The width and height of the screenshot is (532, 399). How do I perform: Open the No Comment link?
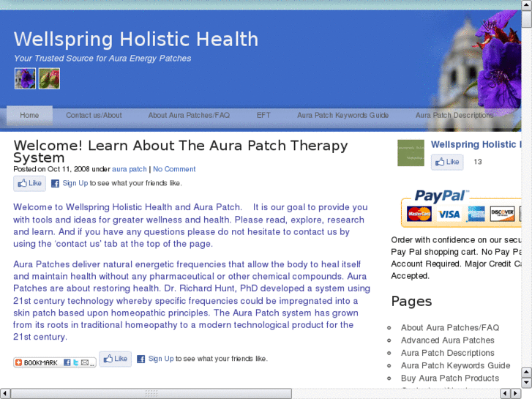174,169
